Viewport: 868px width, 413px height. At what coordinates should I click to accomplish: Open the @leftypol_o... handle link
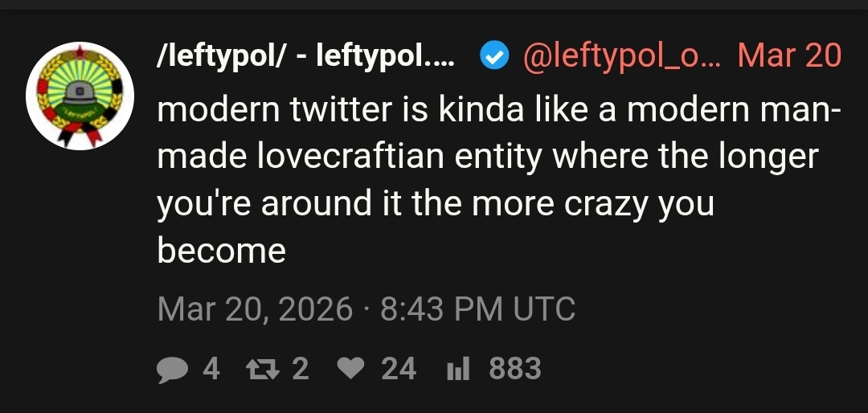click(622, 56)
